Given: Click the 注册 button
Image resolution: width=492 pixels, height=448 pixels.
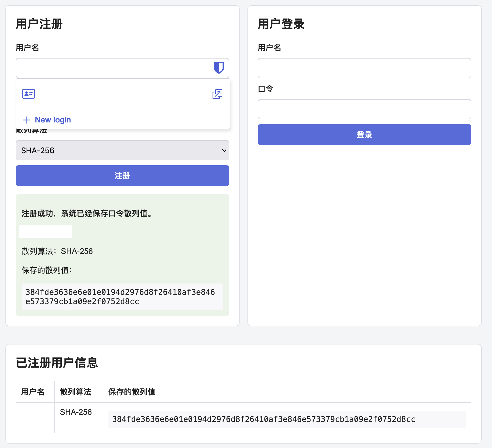Looking at the screenshot, I should click(x=123, y=176).
